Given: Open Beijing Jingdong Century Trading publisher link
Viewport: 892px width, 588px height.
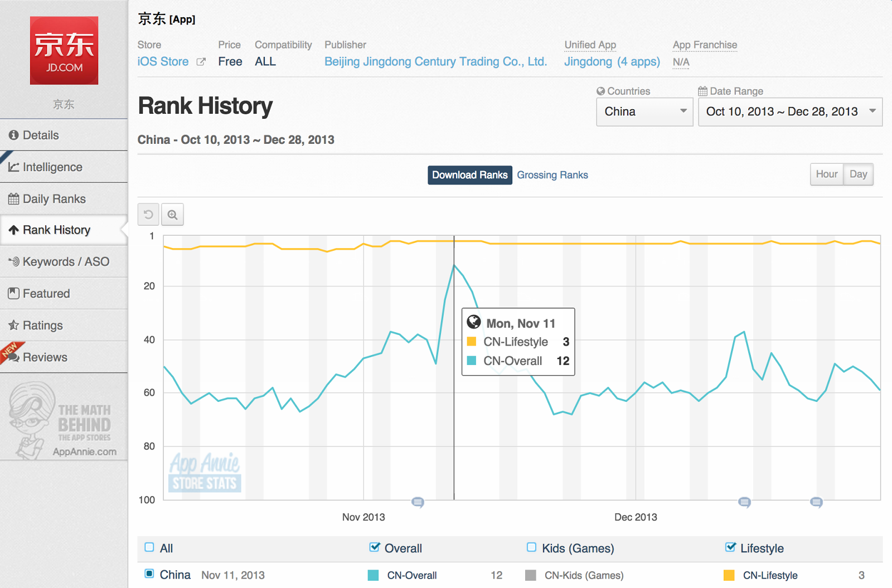Looking at the screenshot, I should (435, 61).
